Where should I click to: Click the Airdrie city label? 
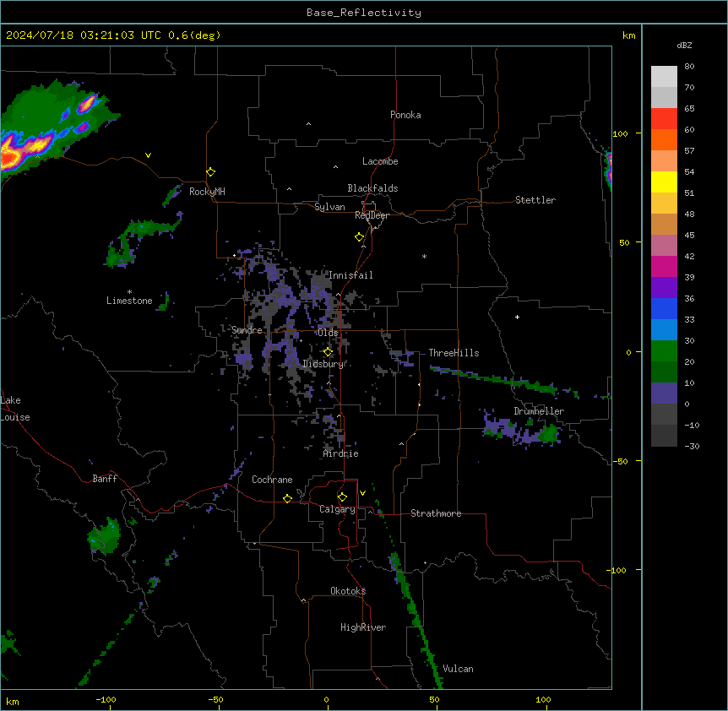pos(341,453)
